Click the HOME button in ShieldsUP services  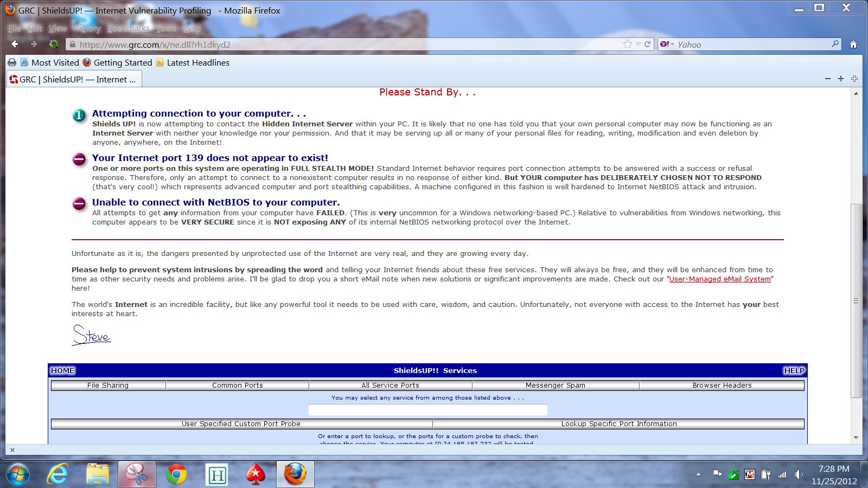62,370
